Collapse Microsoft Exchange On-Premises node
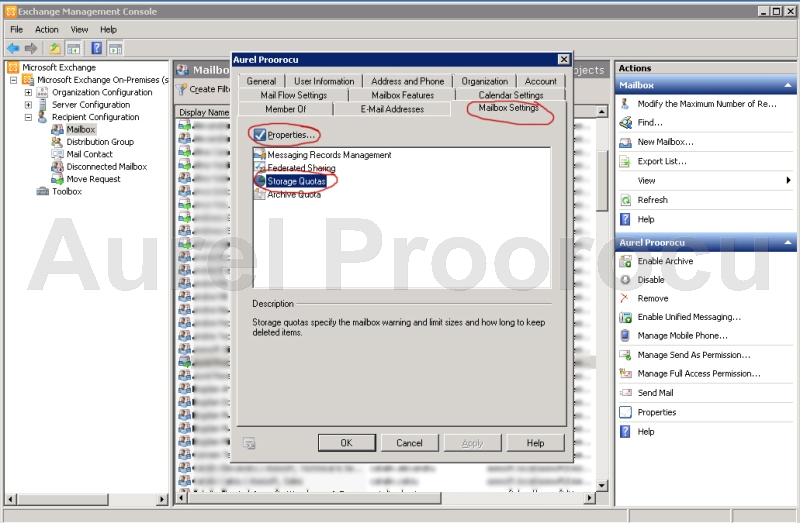This screenshot has height=523, width=800. tap(14, 80)
